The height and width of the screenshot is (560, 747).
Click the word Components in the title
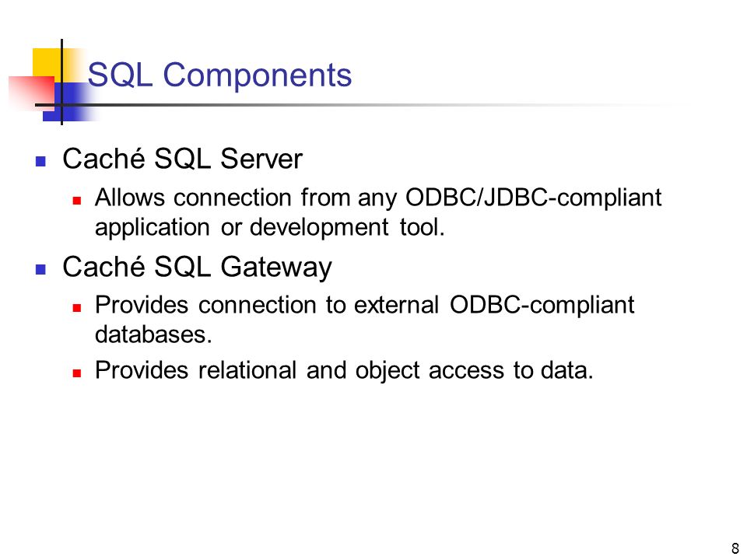click(x=258, y=75)
